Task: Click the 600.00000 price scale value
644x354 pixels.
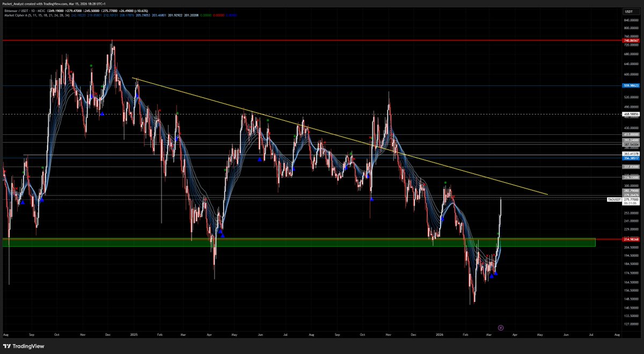Action: click(x=632, y=74)
